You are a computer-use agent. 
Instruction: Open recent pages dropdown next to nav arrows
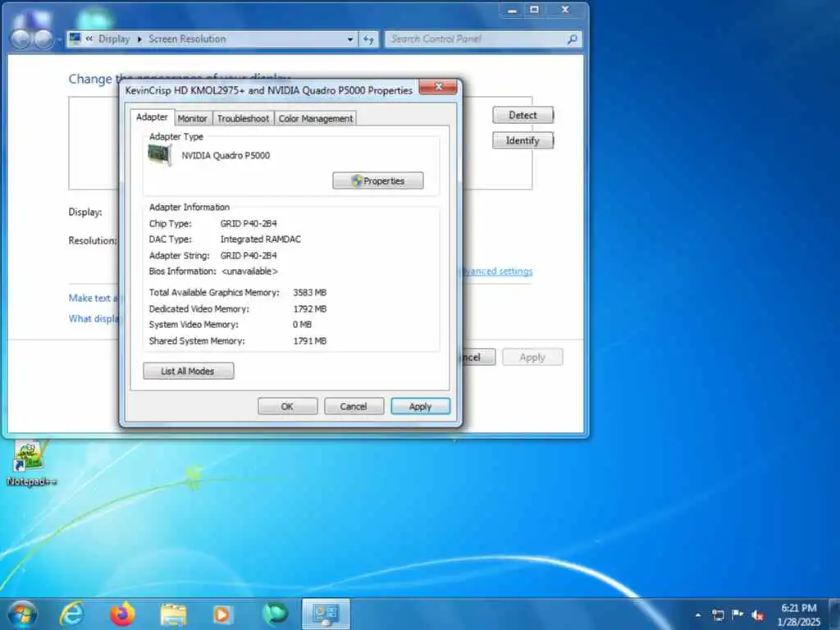[59, 39]
